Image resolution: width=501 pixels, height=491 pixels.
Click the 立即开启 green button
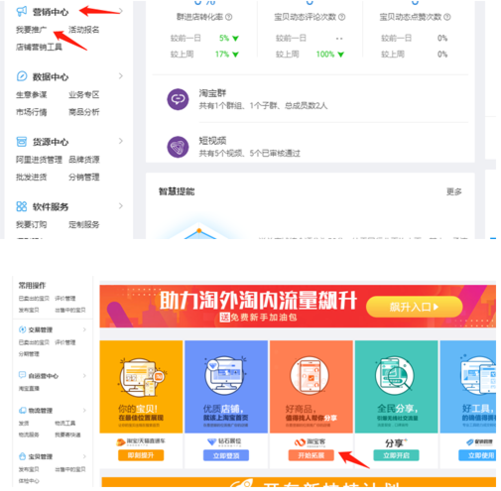tap(396, 455)
